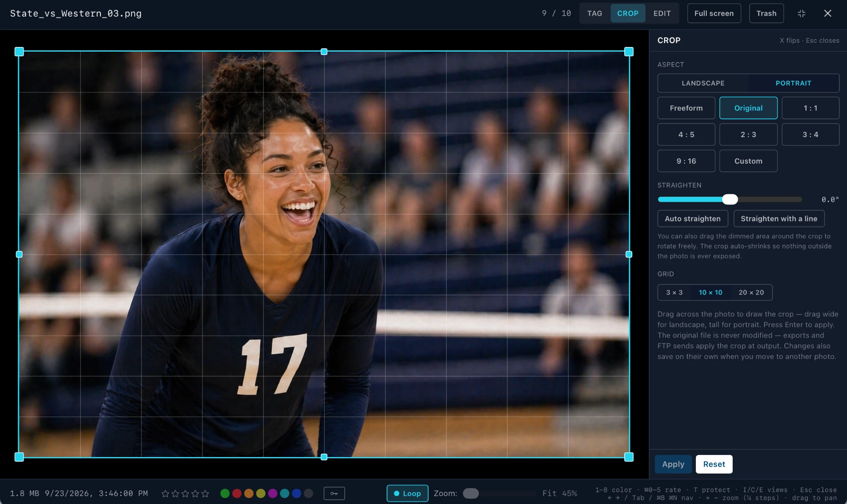Apply the red color label

(x=237, y=493)
